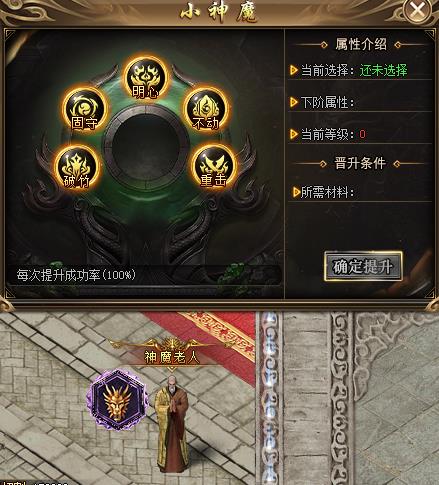This screenshot has height=485, width=439.
Task: Click the golden dragon head hexagon badge
Action: point(117,399)
